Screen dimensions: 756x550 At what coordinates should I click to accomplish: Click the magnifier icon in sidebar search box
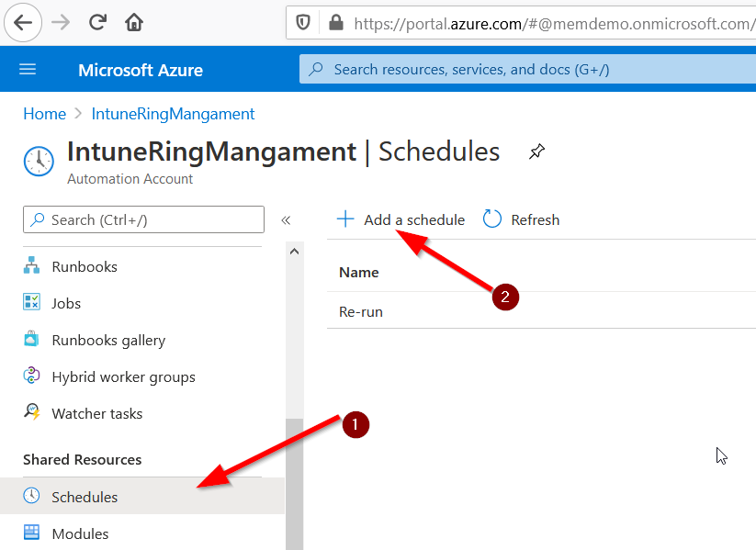(x=37, y=219)
